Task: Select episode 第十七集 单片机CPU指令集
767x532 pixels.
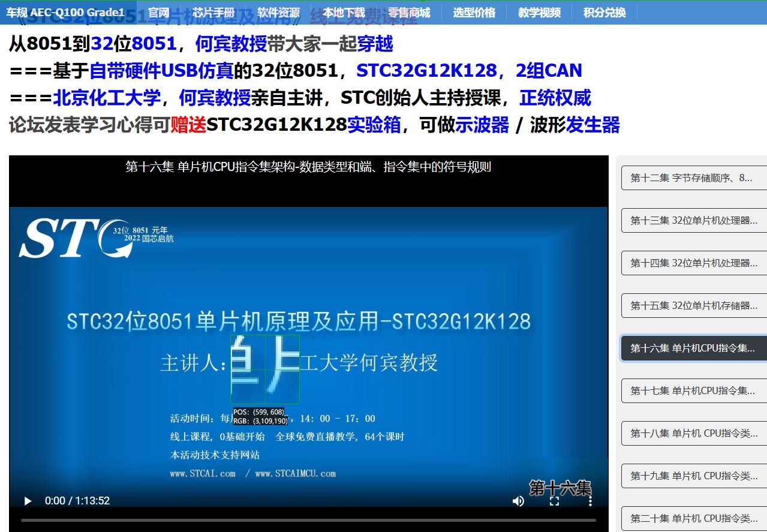Action: click(x=694, y=390)
